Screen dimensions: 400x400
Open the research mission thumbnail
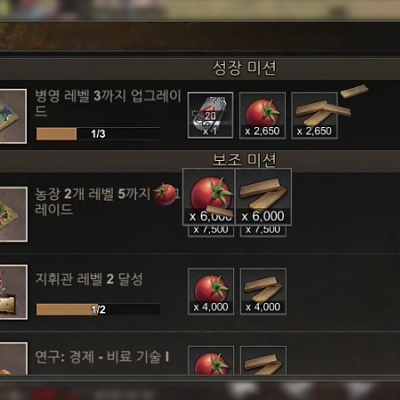tap(13, 358)
